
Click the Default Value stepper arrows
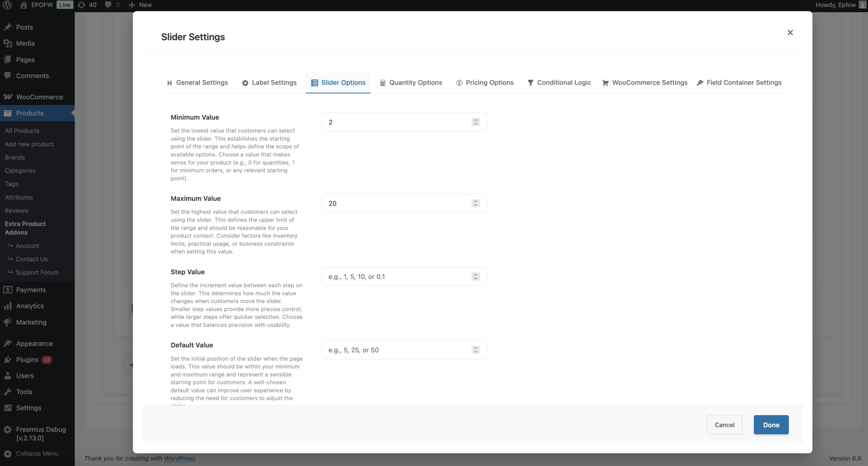coord(475,350)
